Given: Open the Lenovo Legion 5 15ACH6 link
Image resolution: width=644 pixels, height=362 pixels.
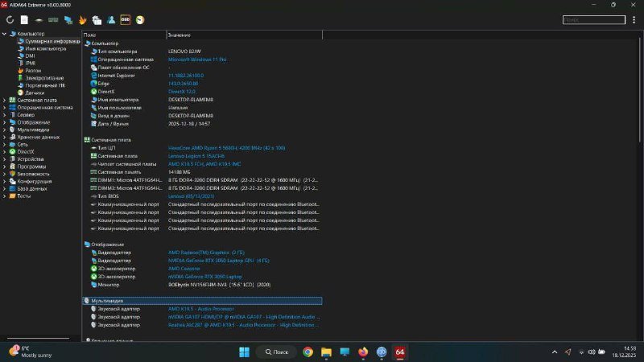Looking at the screenshot, I should (196, 156).
